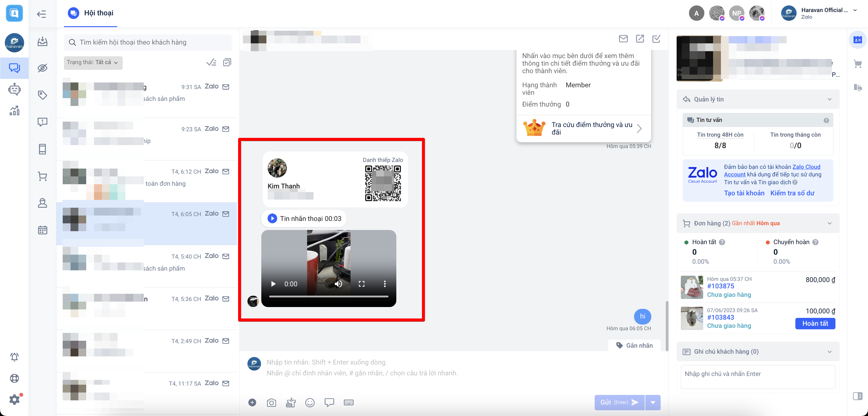Click the customer search input field
The height and width of the screenshot is (416, 868).
click(148, 42)
